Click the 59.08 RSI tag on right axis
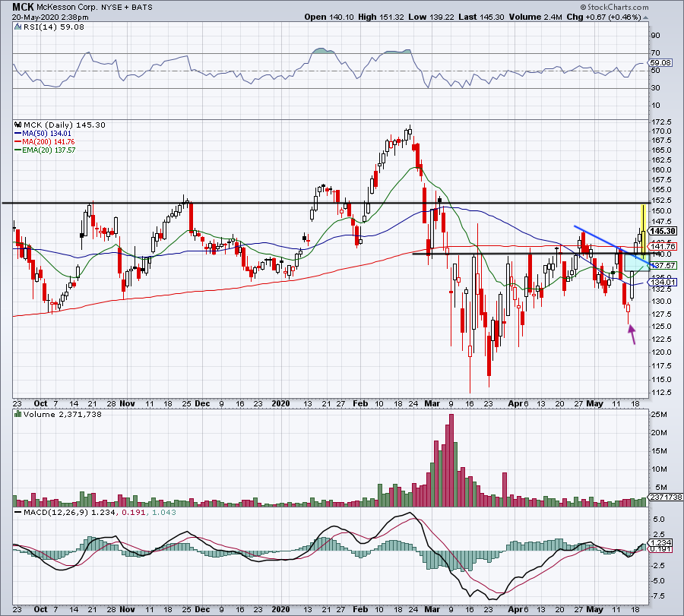This screenshot has height=616, width=684. tap(661, 63)
